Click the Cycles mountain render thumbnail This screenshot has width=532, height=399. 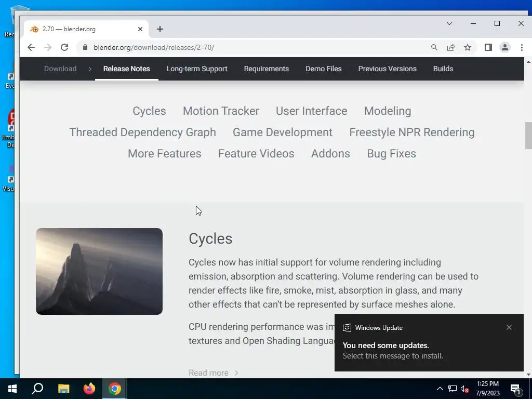coord(99,271)
